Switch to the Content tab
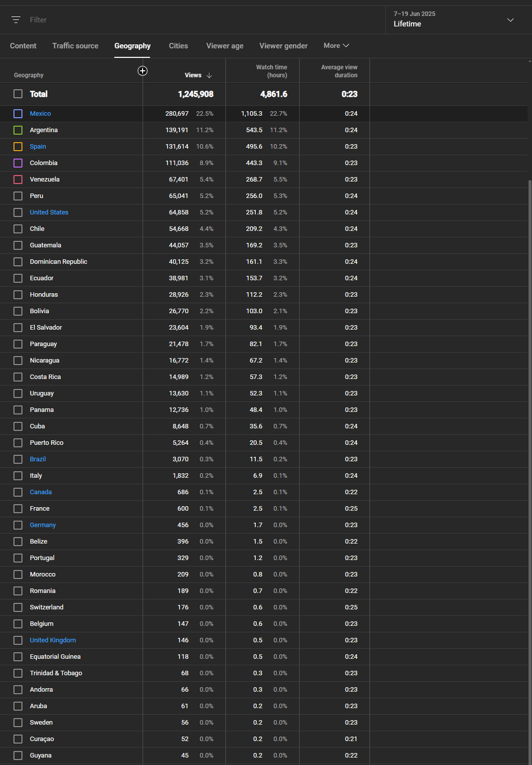 23,46
